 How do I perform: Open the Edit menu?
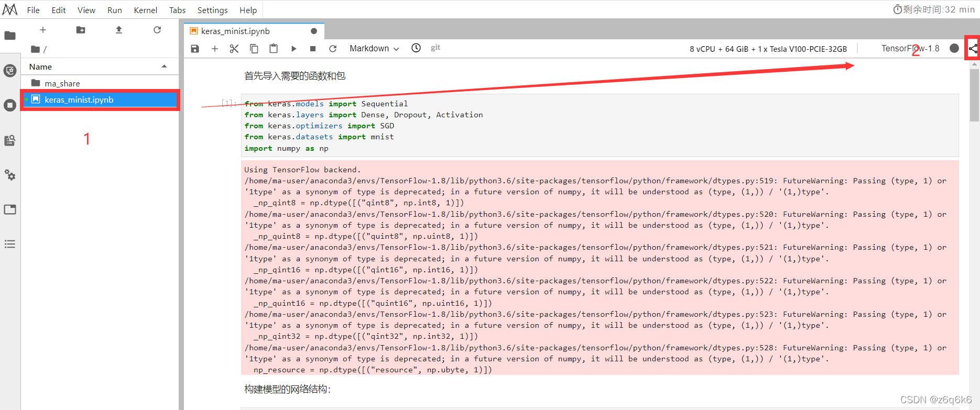pos(59,10)
